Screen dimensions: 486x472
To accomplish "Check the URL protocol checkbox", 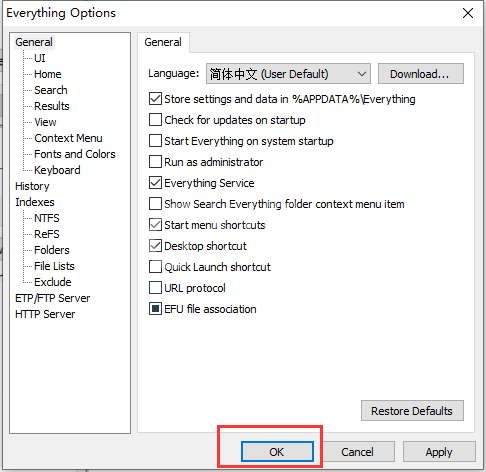I will pos(155,288).
